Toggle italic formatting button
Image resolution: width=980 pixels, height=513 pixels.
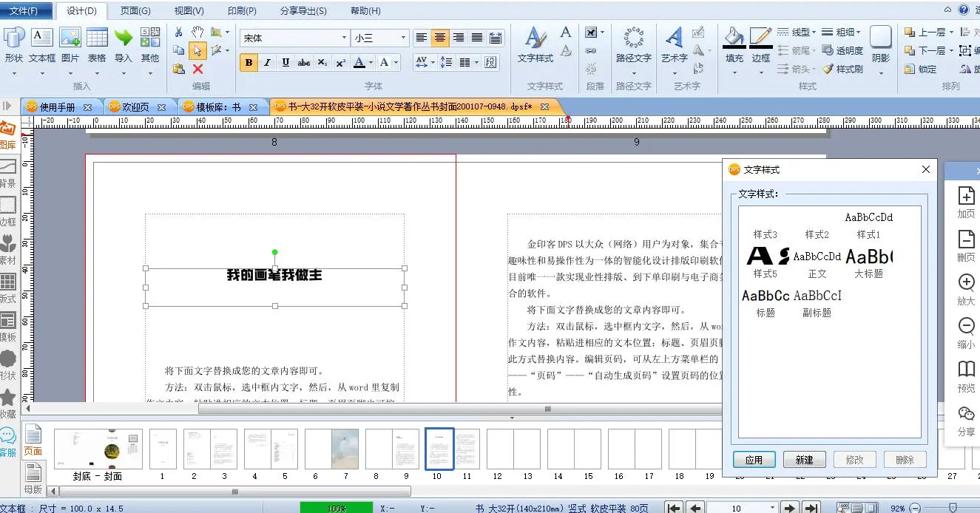(x=267, y=63)
